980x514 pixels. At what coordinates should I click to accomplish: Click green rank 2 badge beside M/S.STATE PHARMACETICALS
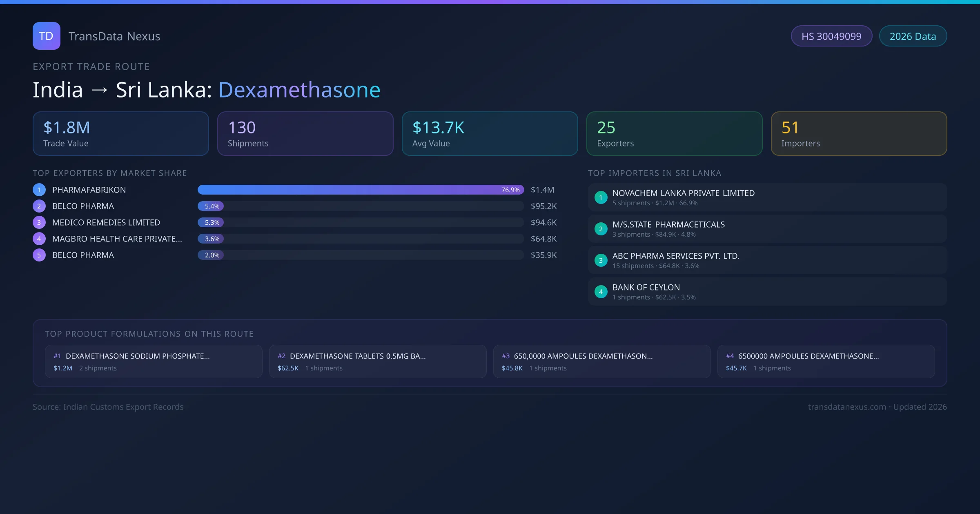point(601,229)
